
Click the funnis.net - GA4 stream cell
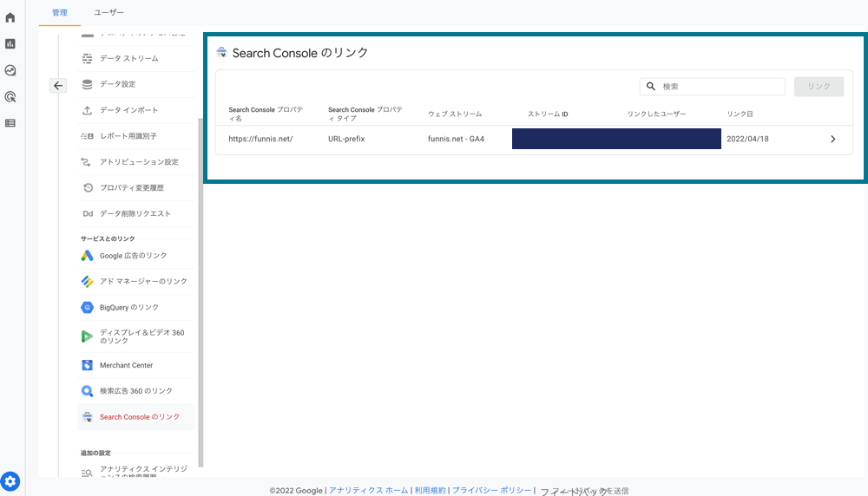tap(457, 139)
